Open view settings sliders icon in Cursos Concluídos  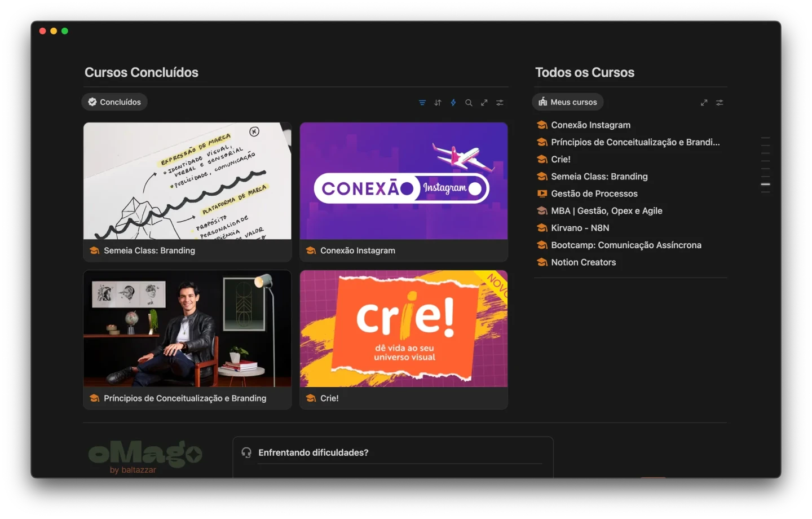[500, 103]
